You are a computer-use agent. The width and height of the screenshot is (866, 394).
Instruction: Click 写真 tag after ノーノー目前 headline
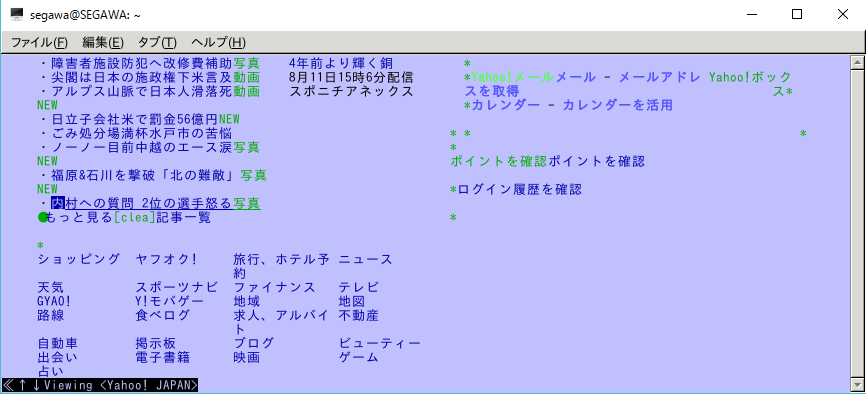(x=246, y=148)
